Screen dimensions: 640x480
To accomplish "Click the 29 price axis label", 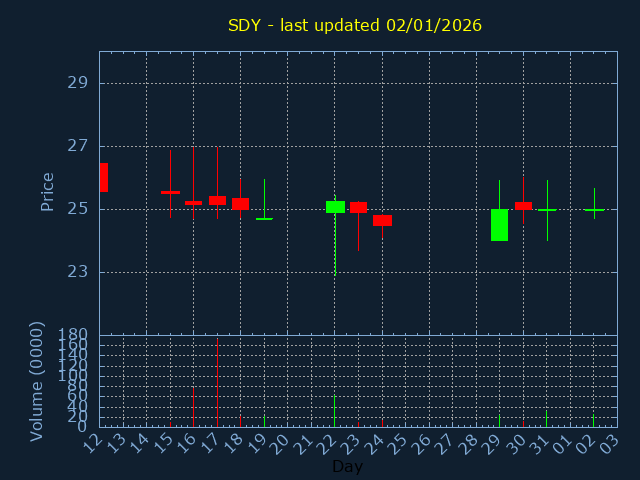I will coord(77,83).
